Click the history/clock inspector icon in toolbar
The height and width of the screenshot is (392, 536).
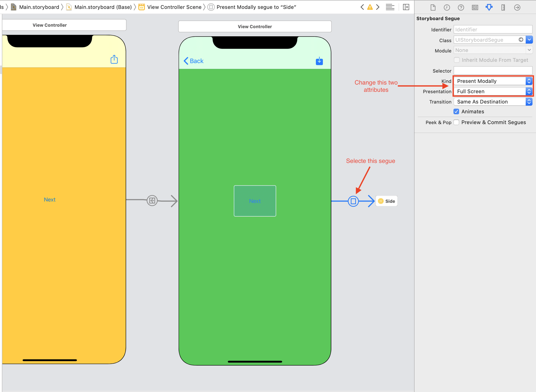446,8
